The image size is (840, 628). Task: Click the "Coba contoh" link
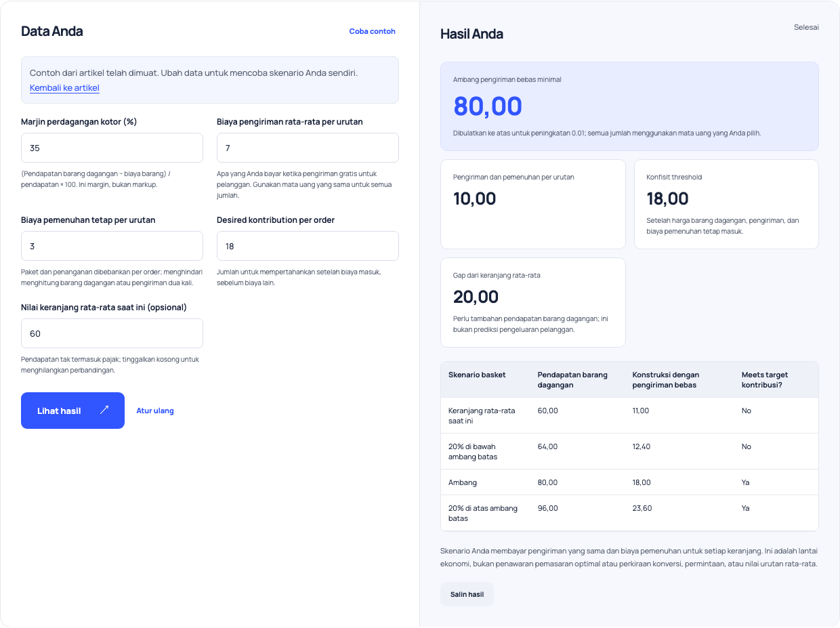pos(372,31)
